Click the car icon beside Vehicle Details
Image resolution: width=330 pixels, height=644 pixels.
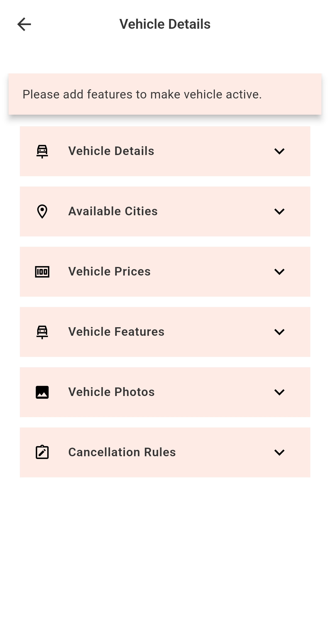(x=42, y=151)
